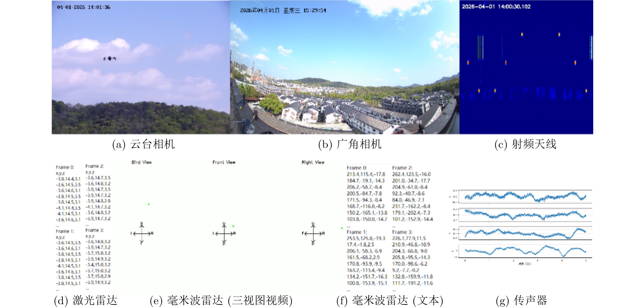The height and width of the screenshot is (307, 644).
Task: Select the Front View label
Action: coord(224,162)
